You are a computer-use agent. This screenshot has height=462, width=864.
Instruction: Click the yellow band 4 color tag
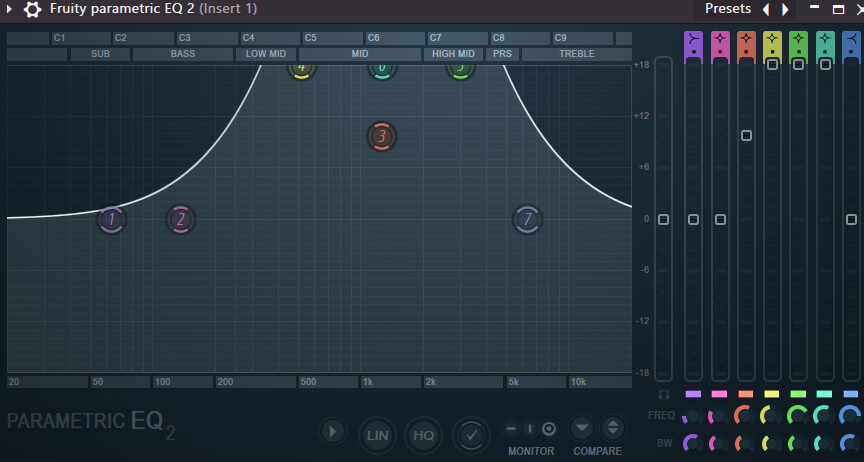point(772,394)
